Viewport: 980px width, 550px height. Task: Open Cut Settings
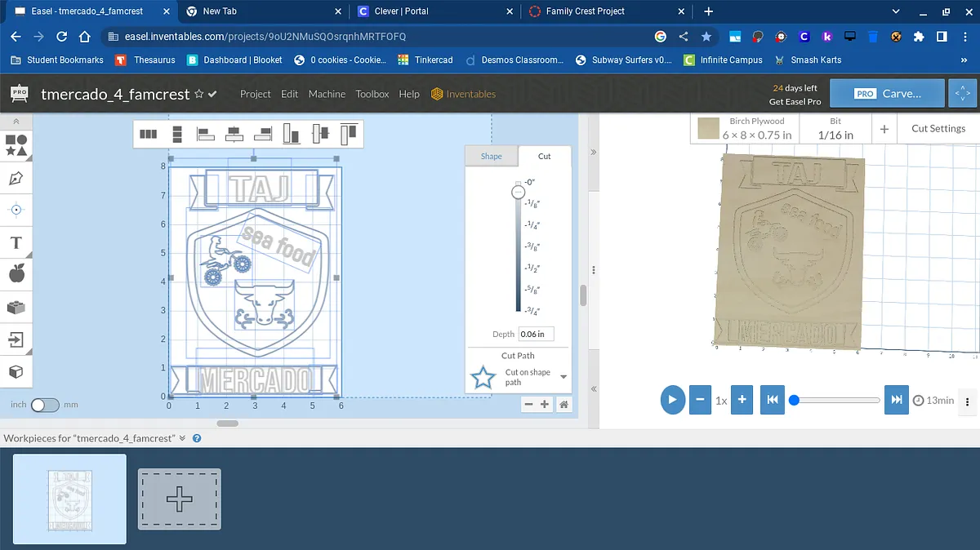point(938,128)
